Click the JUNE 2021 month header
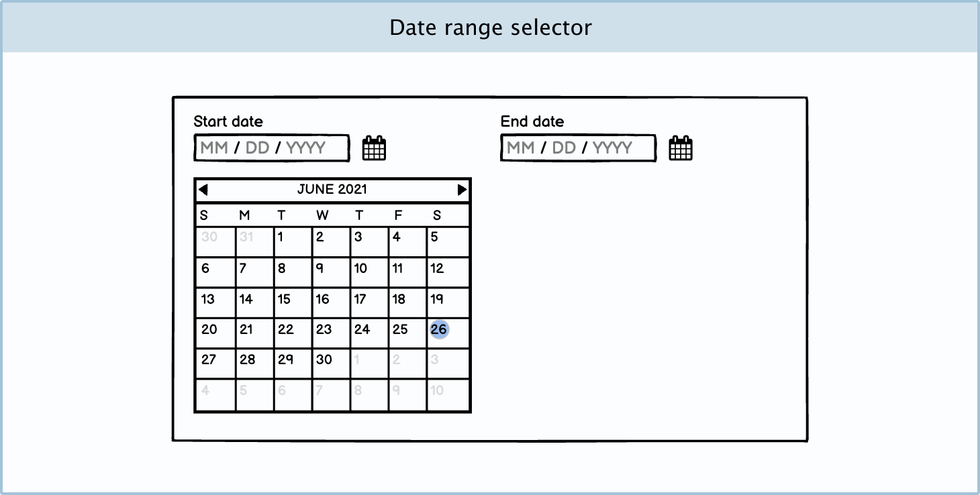Screen dimensions: 980x495 click(x=332, y=190)
